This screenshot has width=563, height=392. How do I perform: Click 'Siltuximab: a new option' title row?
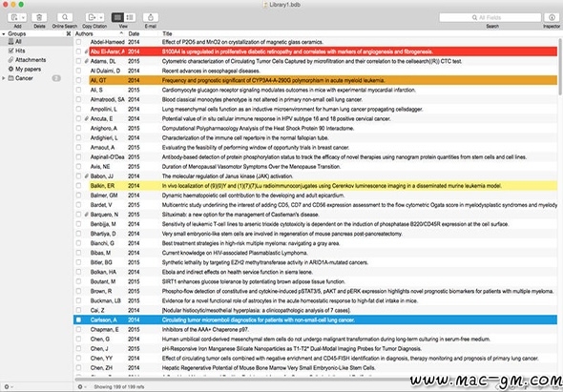240,215
